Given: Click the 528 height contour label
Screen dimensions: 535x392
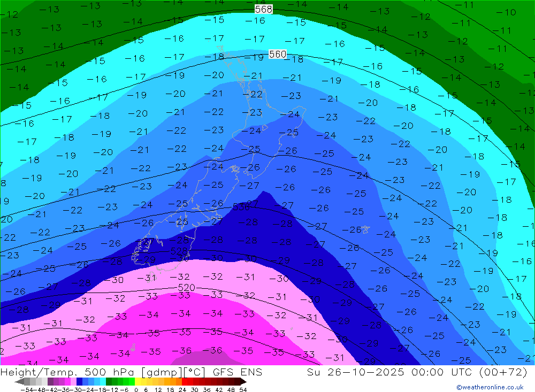Looking at the screenshot, I should tap(179, 251).
